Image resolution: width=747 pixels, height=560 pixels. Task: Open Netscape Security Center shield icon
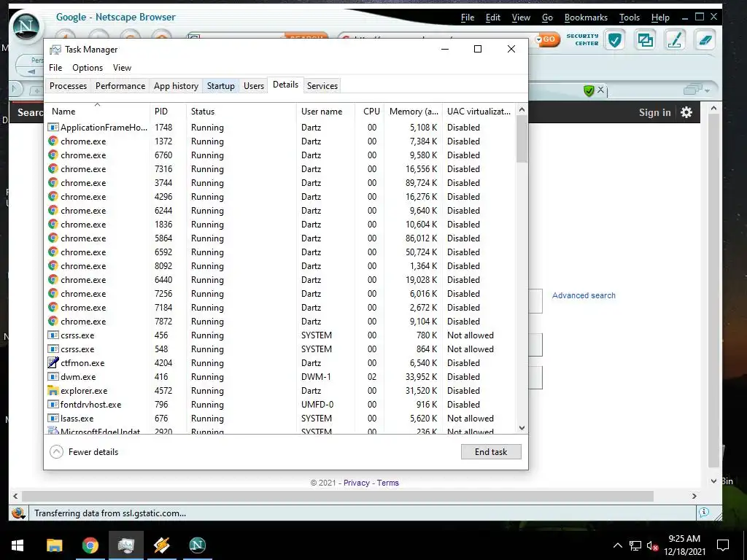(614, 40)
